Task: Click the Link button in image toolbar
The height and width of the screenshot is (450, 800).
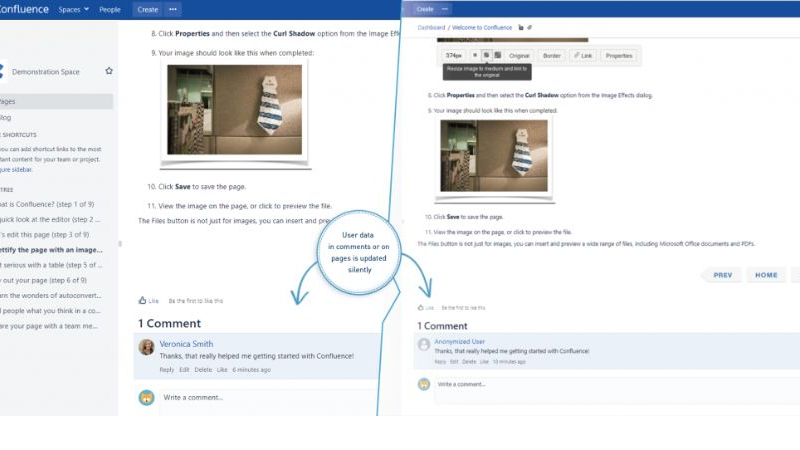Action: 582,56
